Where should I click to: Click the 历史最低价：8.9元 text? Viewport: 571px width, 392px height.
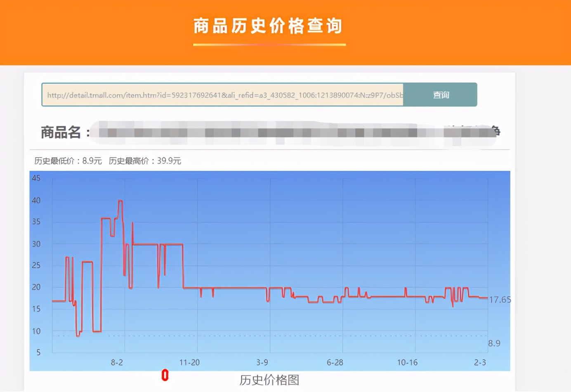pyautogui.click(x=68, y=161)
